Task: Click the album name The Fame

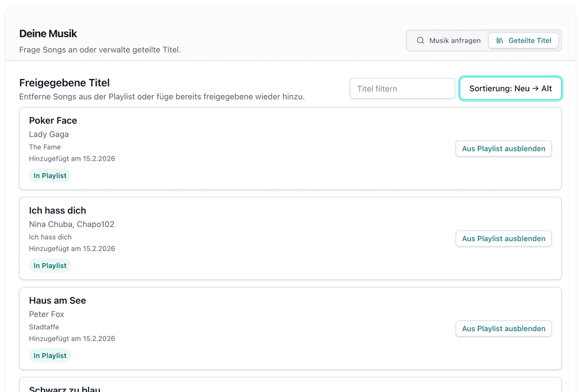Action: (45, 147)
